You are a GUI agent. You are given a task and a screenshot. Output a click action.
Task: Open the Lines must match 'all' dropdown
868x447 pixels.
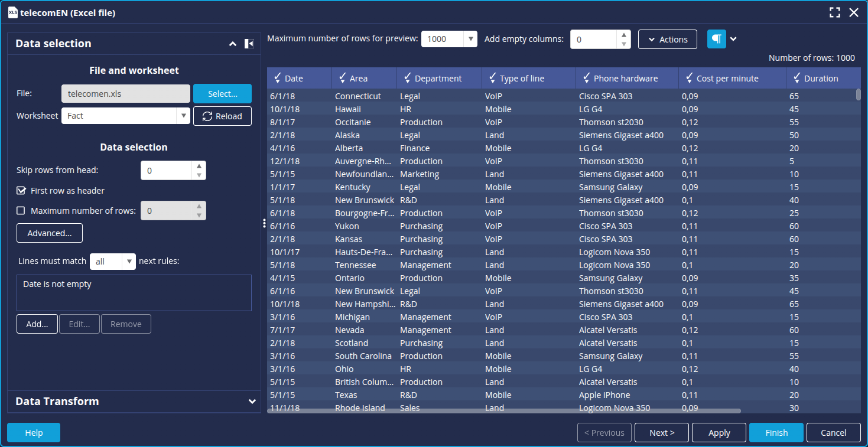point(129,262)
